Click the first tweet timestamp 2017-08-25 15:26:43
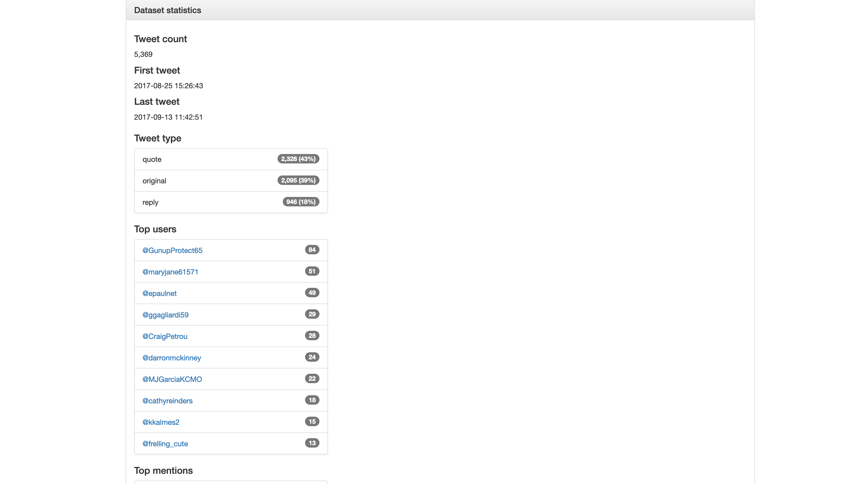Screen dimensions: 868x484 coord(169,86)
